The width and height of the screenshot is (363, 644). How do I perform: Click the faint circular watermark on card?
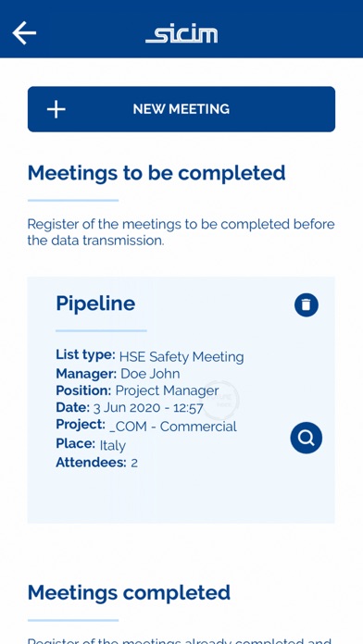click(221, 401)
